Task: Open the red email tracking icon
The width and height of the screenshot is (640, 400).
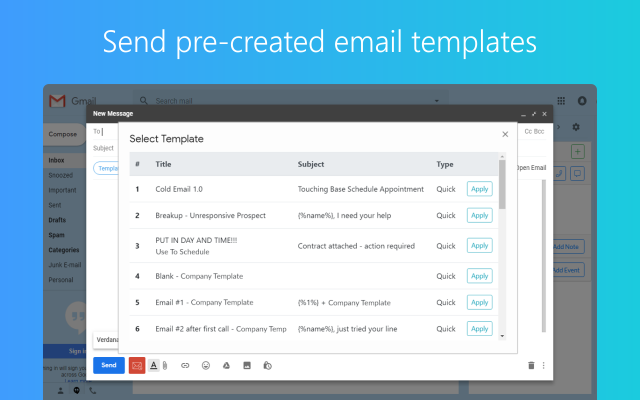Action: [137, 365]
